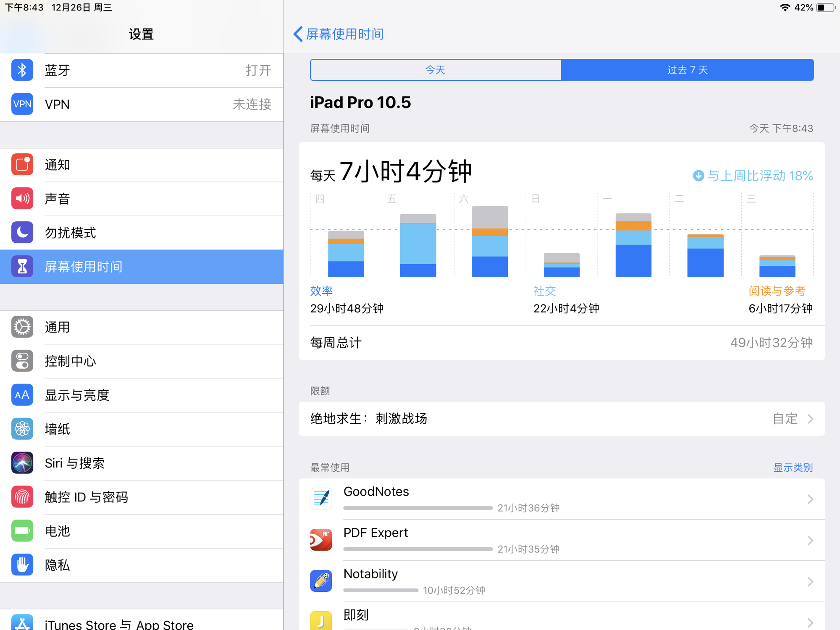This screenshot has width=840, height=630.
Task: Tap Saturday's (六) usage bar in chart
Action: 490,241
